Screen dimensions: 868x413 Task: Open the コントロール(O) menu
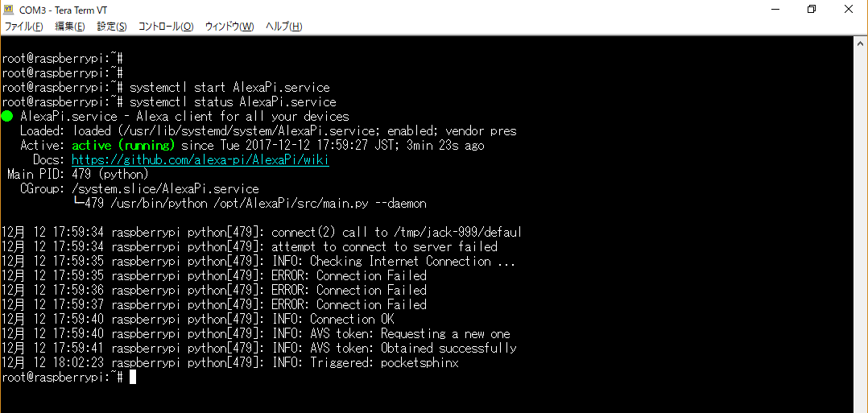(x=166, y=27)
